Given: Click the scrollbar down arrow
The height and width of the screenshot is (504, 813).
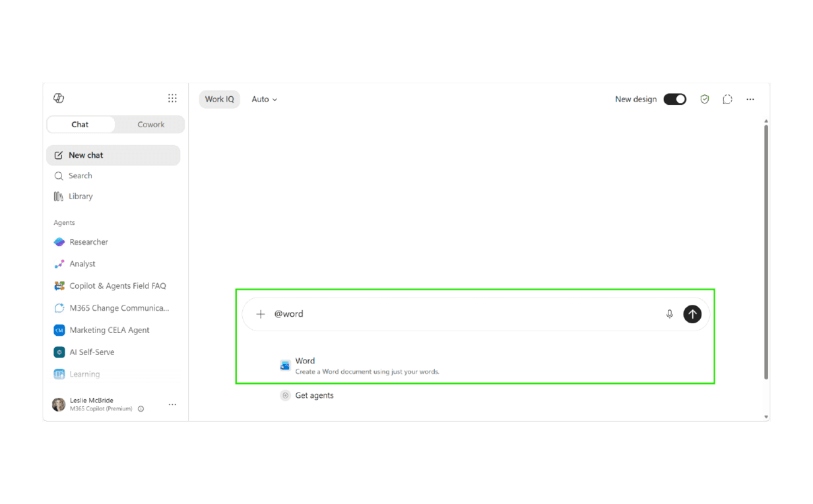Looking at the screenshot, I should click(766, 417).
